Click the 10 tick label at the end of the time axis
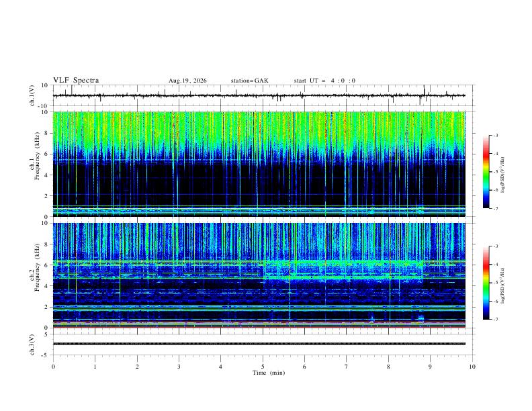This screenshot has height=411, width=532. (x=472, y=367)
